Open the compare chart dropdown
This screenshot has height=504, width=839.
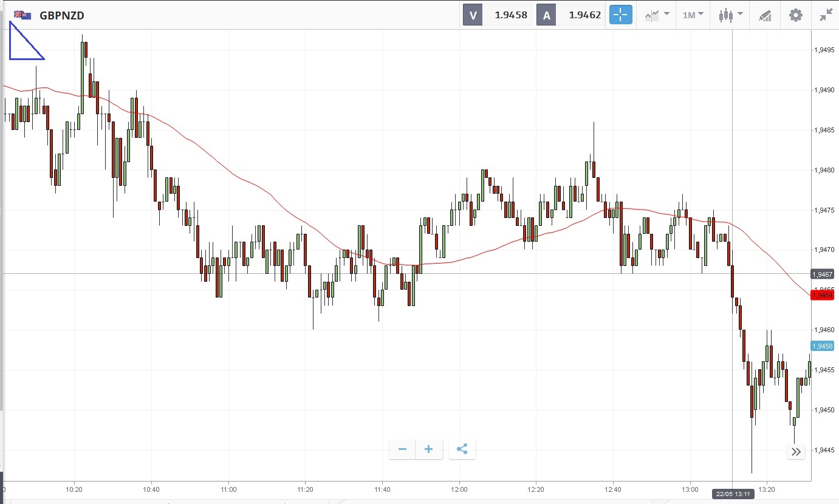[657, 15]
